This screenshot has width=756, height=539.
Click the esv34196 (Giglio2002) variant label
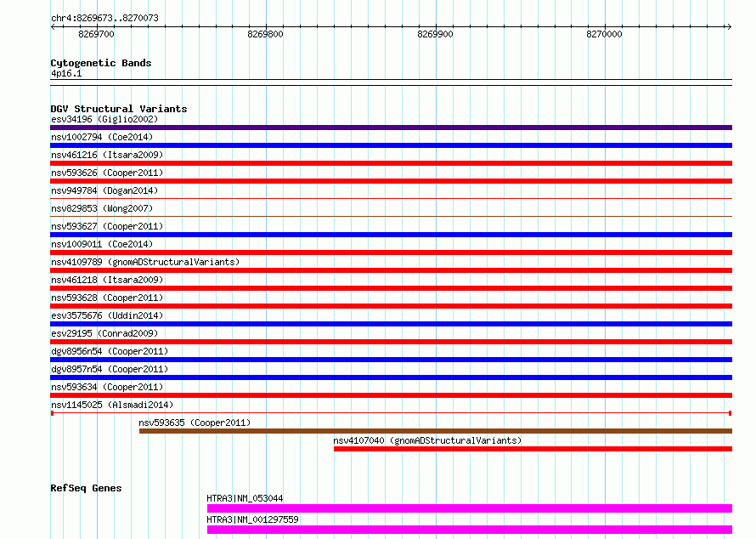[x=104, y=119]
